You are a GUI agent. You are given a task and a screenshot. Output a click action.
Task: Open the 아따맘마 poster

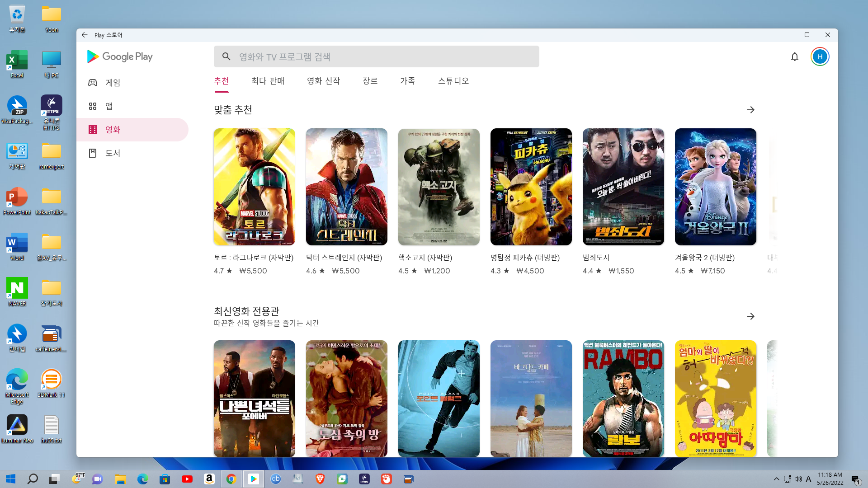click(x=716, y=399)
